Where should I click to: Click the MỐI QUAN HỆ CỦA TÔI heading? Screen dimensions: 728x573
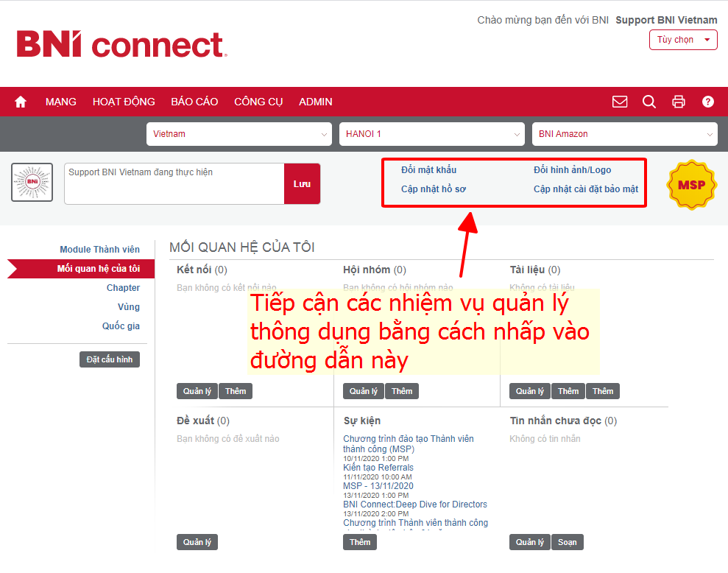point(242,247)
